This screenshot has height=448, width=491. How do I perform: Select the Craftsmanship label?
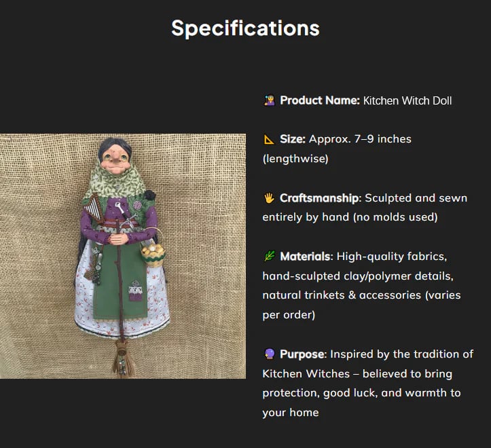pyautogui.click(x=319, y=198)
